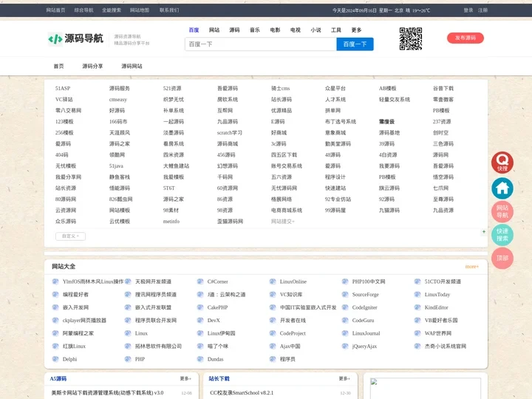This screenshot has width=532, height=399.
Task: Click the icon beside Dundas
Action: [200, 359]
